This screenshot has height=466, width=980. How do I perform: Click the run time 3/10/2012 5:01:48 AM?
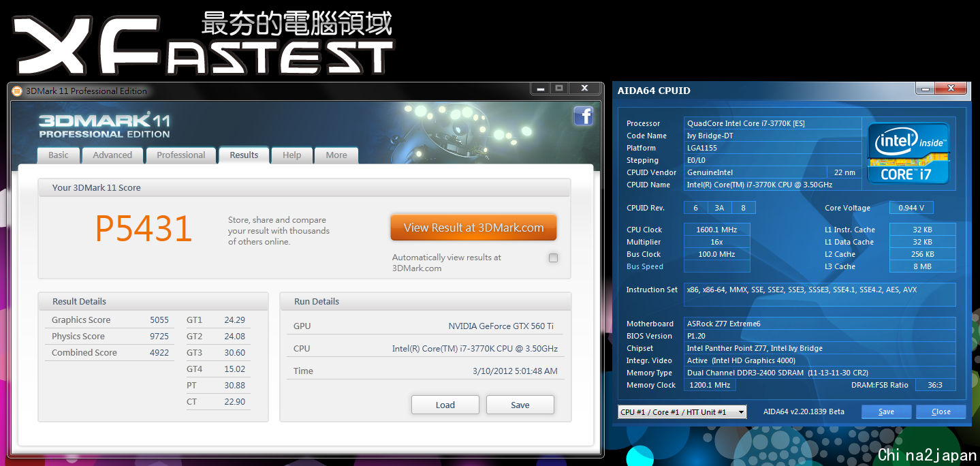pos(515,371)
